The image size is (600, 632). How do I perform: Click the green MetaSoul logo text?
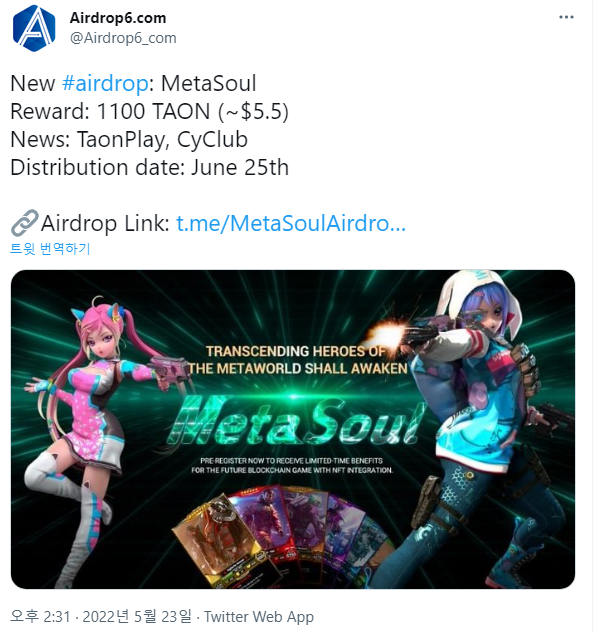click(x=297, y=420)
